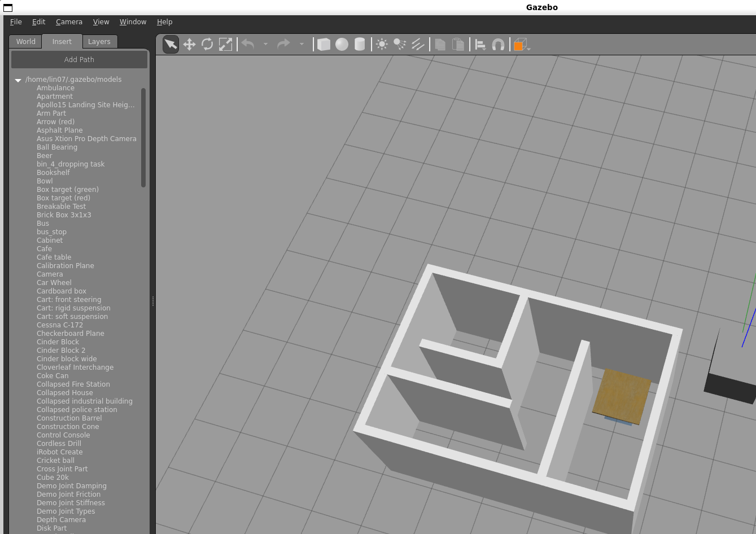Select Asus Xtion Pro Depth Camera
This screenshot has height=534, width=756.
[86, 139]
